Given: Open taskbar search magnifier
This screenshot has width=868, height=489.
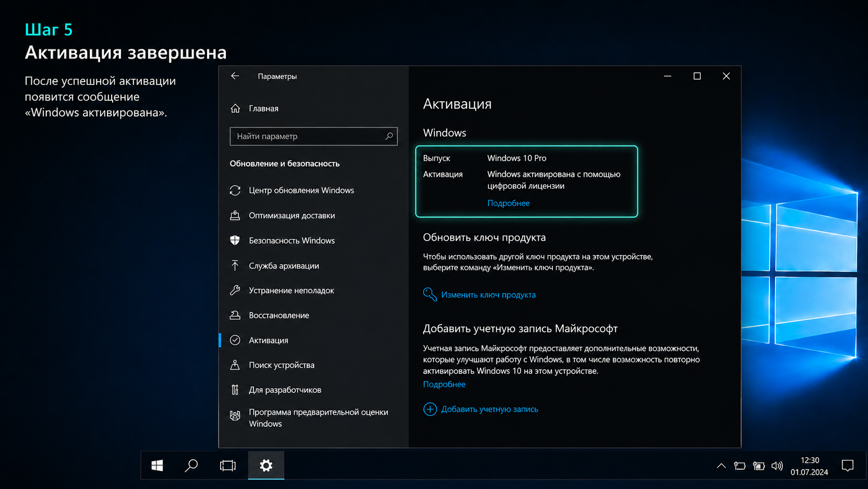Looking at the screenshot, I should (192, 466).
